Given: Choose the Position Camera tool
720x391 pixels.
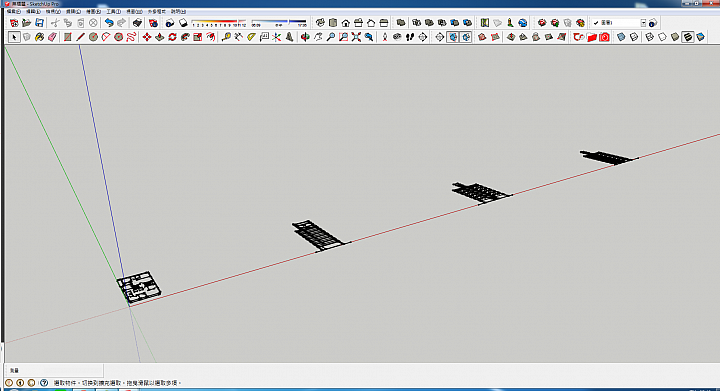Looking at the screenshot, I should pos(385,37).
